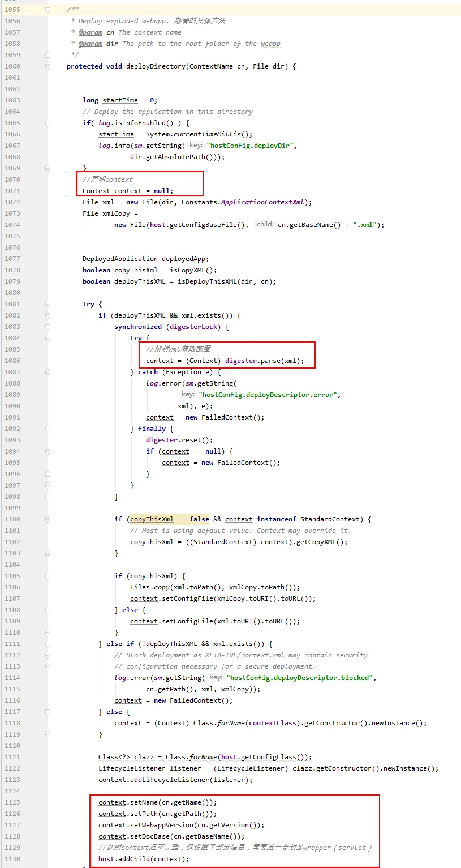Viewport: 461px width, 868px height.
Task: Click the method name deployDirectory
Action: (156, 66)
